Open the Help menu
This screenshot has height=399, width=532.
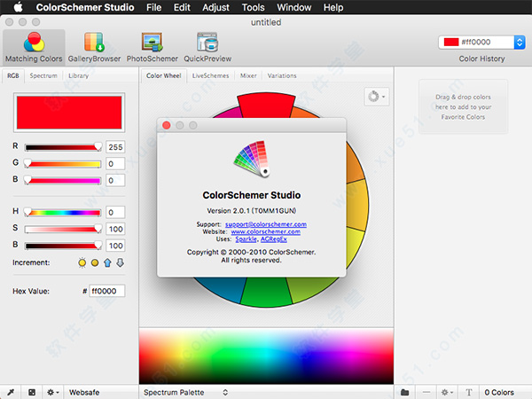(333, 7)
